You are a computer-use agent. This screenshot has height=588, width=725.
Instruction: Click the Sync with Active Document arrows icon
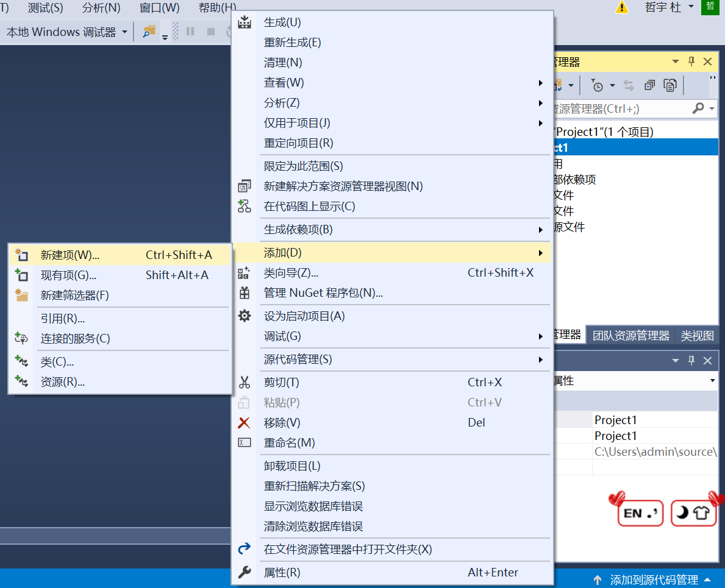pyautogui.click(x=629, y=85)
